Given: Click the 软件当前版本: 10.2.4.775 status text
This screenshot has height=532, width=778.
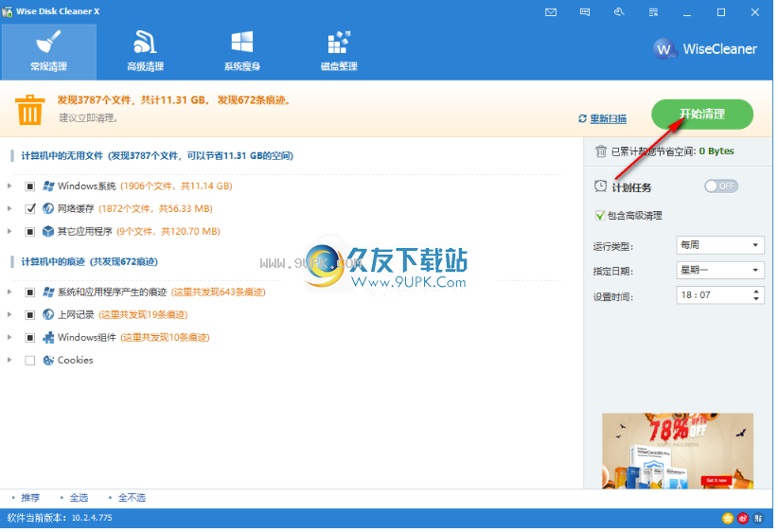Looking at the screenshot, I should pyautogui.click(x=60, y=518).
